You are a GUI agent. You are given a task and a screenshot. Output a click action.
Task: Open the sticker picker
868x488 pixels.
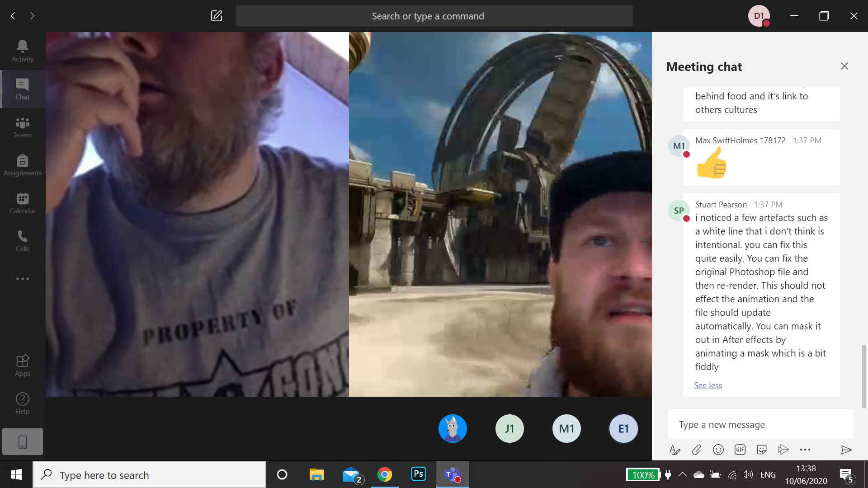[x=762, y=449]
